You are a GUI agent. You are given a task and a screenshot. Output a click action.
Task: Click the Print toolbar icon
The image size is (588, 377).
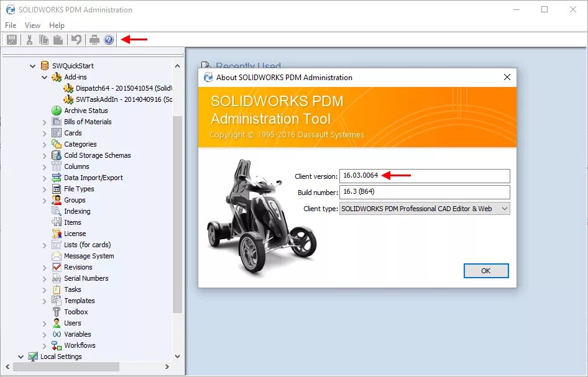(x=94, y=39)
